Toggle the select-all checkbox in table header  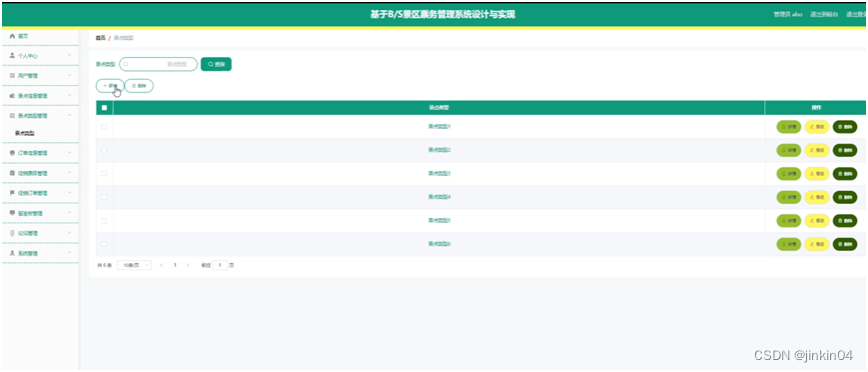[104, 108]
